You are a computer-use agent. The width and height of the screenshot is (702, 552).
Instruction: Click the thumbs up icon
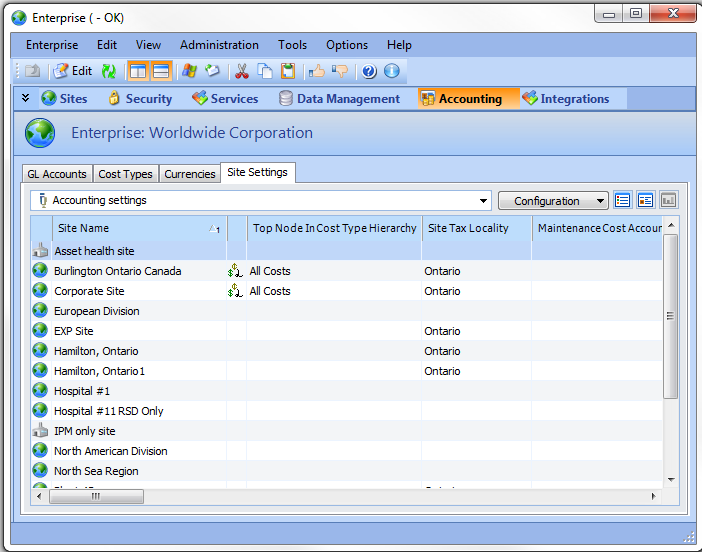pos(317,71)
